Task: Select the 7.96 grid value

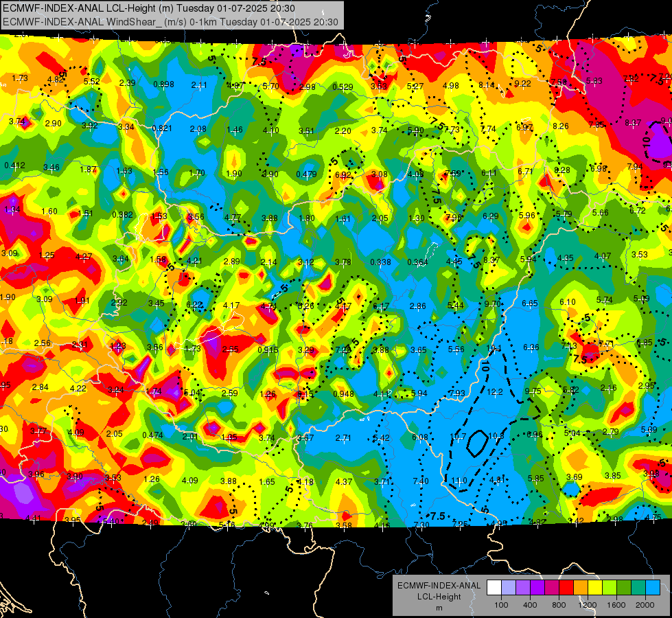Action: [x=454, y=217]
